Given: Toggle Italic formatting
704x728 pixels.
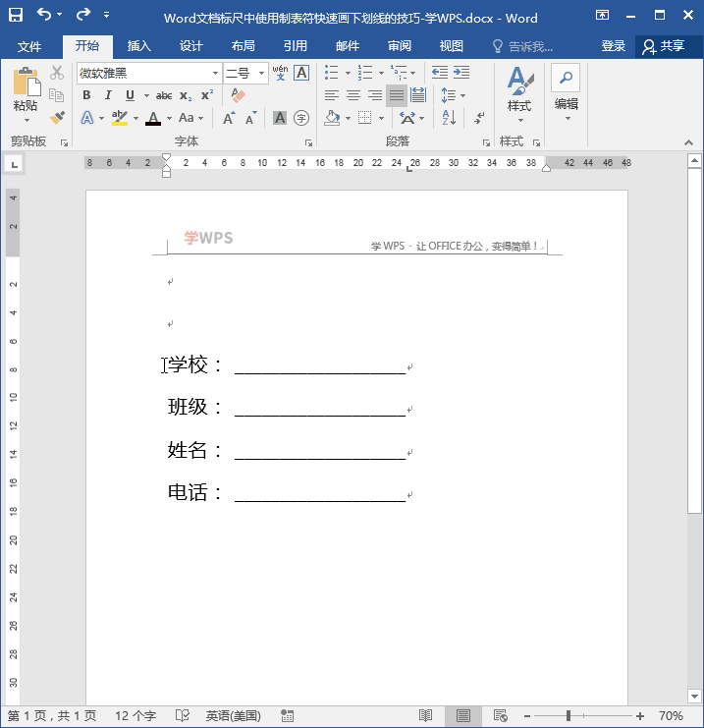Looking at the screenshot, I should click(108, 95).
